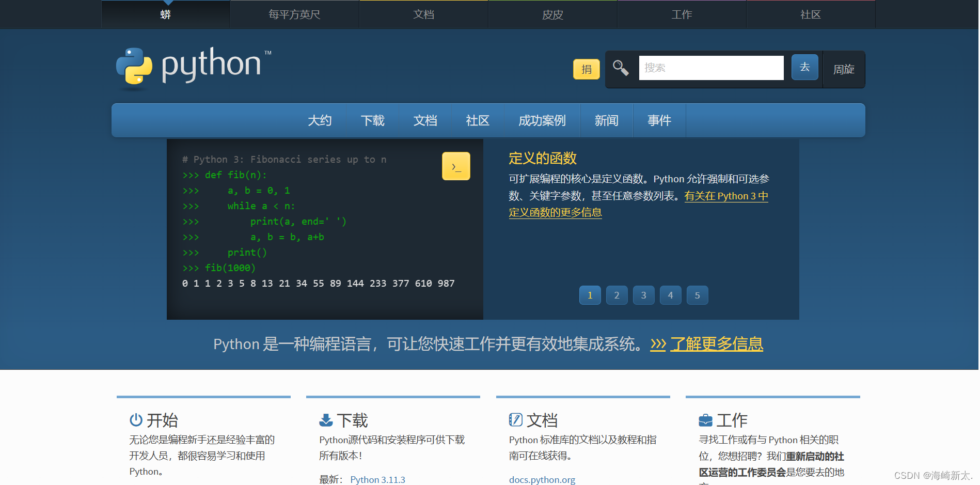Launch the interactive Python shell console
Screen dimensions: 980x485
[455, 166]
